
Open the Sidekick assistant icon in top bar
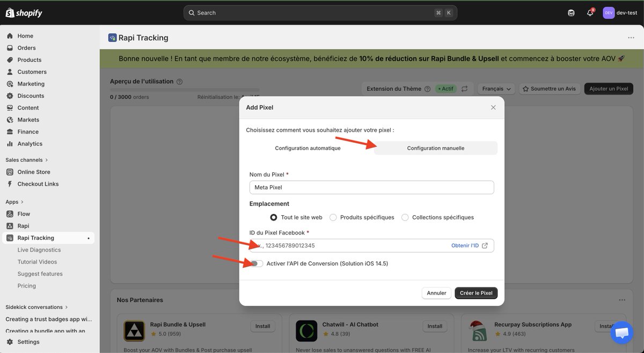coord(571,13)
